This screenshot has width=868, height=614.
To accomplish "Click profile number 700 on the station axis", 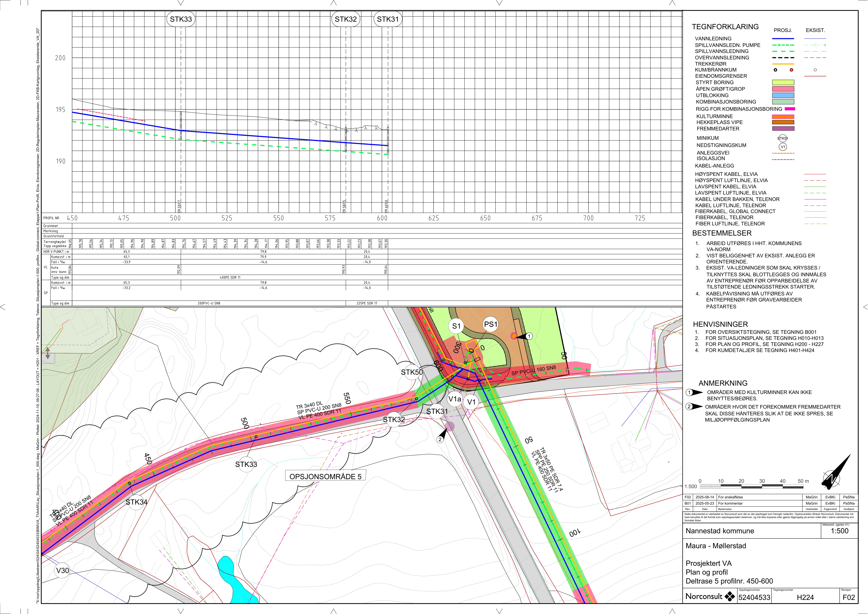I will (589, 218).
